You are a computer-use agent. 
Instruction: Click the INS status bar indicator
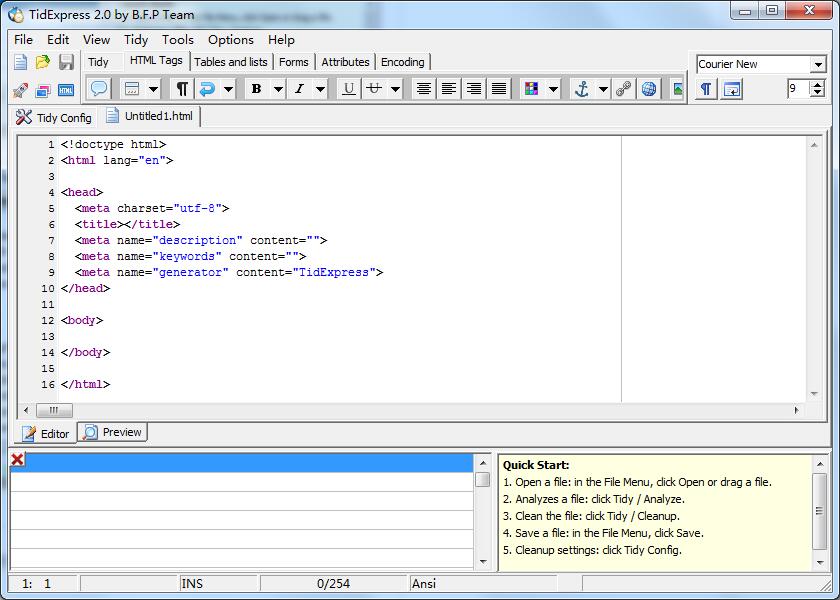(192, 583)
